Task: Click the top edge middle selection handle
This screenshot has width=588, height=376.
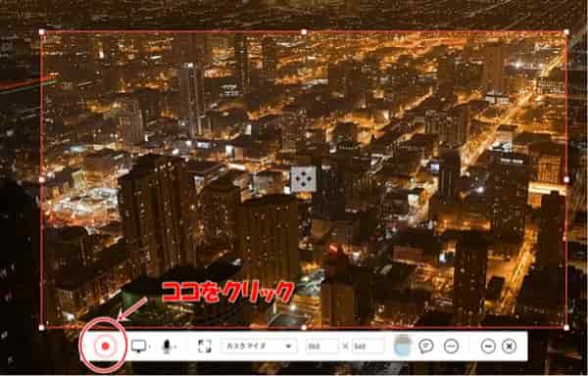Action: pos(304,32)
